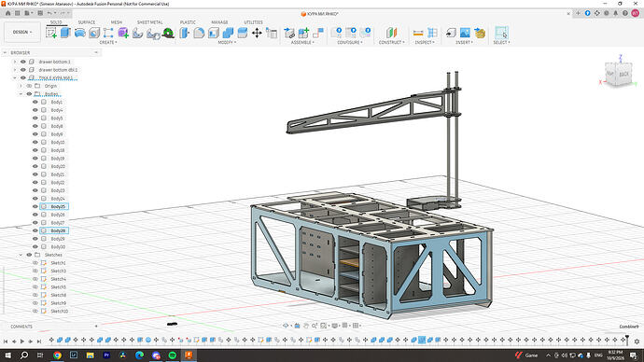Click the timeline end marker handle
Image resolution: width=644 pixels, height=362 pixels.
pos(627,340)
